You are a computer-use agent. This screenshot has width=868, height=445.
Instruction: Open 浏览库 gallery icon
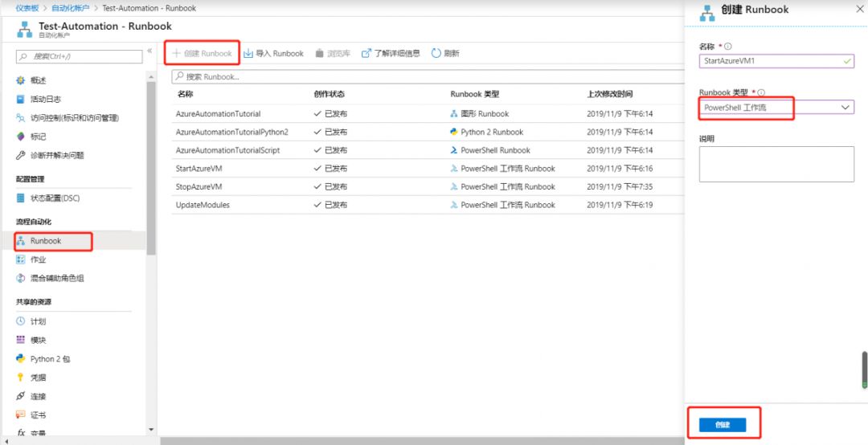319,54
